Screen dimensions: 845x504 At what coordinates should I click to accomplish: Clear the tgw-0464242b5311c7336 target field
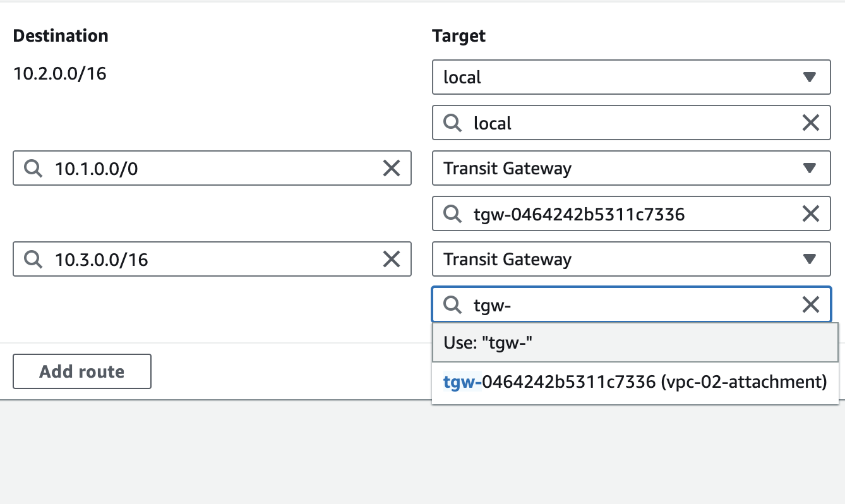click(810, 214)
